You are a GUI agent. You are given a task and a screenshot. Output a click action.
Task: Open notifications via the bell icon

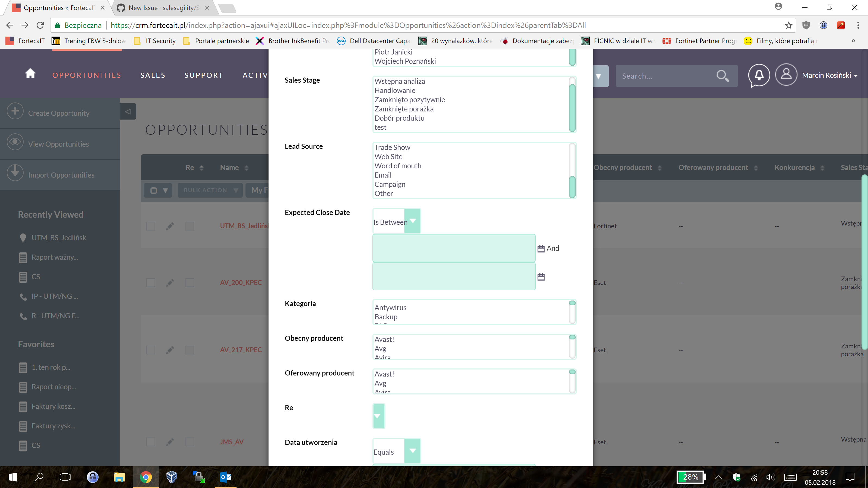[x=759, y=75]
